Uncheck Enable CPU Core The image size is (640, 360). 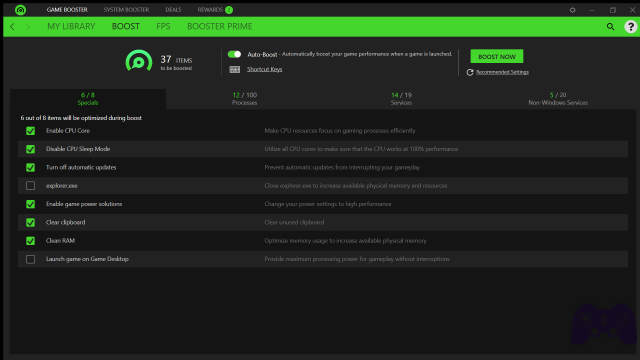tap(31, 131)
